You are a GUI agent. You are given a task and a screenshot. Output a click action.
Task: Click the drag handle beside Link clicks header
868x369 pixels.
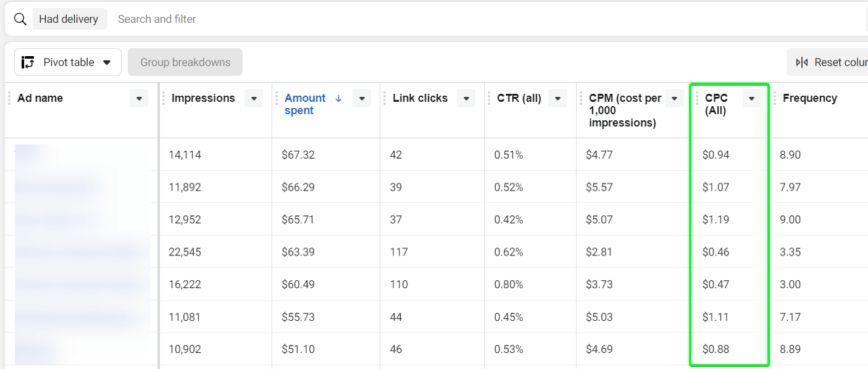pos(385,98)
